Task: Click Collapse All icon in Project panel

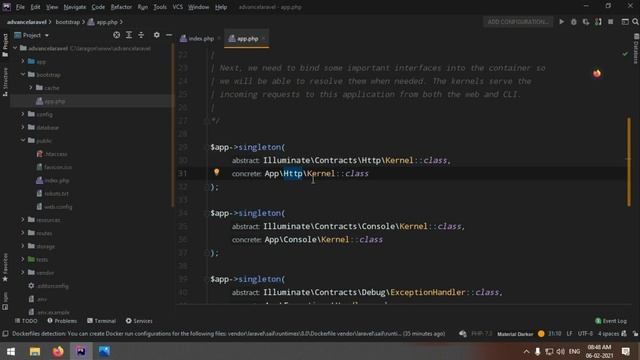Action: (x=141, y=35)
